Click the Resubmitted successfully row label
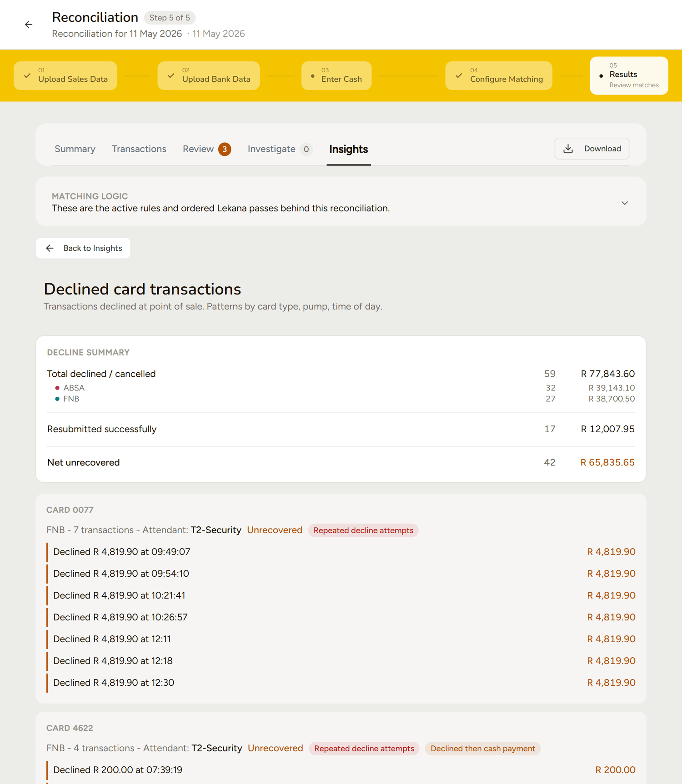 102,429
